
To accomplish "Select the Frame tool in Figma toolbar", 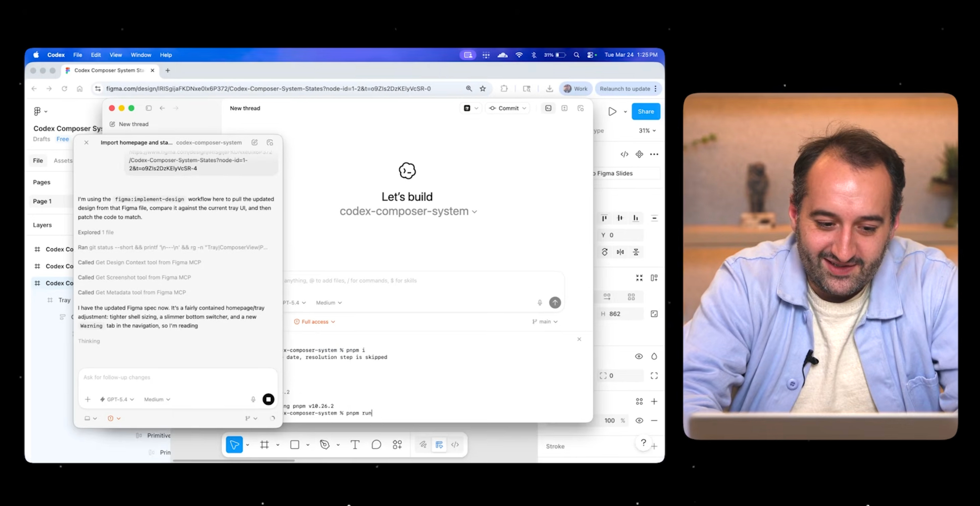I will pyautogui.click(x=264, y=444).
